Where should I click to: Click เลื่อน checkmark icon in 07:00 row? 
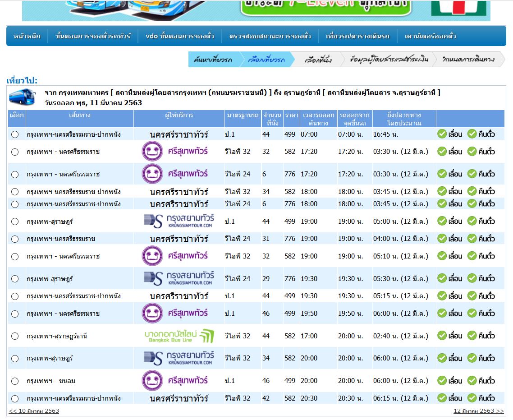(x=442, y=134)
